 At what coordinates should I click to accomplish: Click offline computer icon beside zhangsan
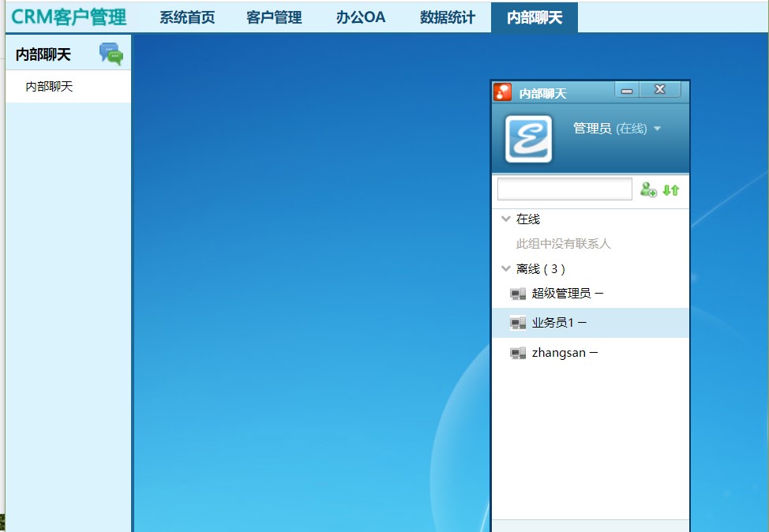(x=518, y=354)
